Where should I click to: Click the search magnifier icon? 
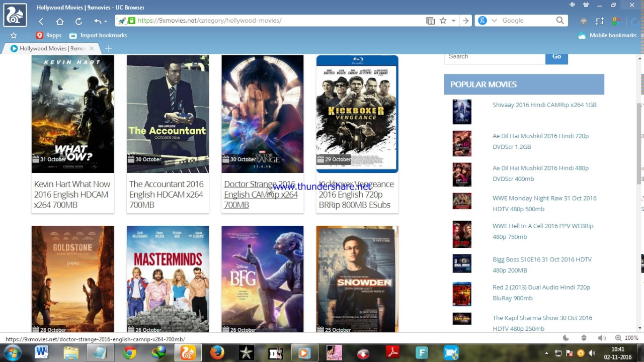coord(560,21)
